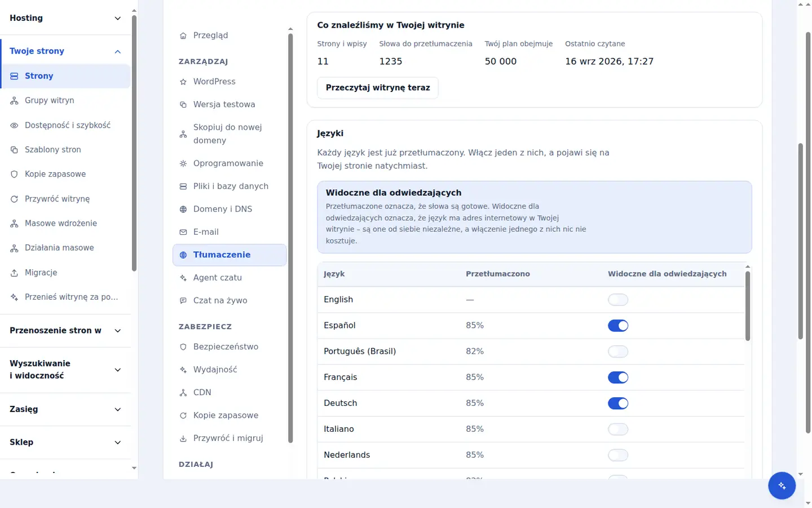Turn on Português (Brasil) language toggle

tap(618, 352)
